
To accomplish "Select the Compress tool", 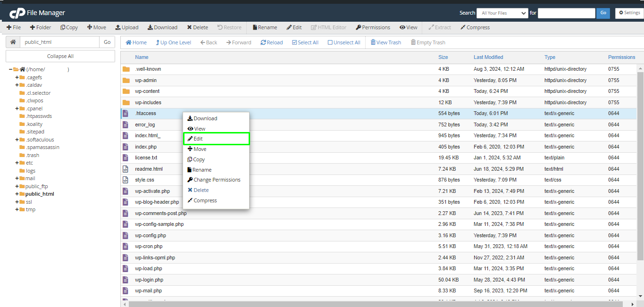I will (475, 27).
